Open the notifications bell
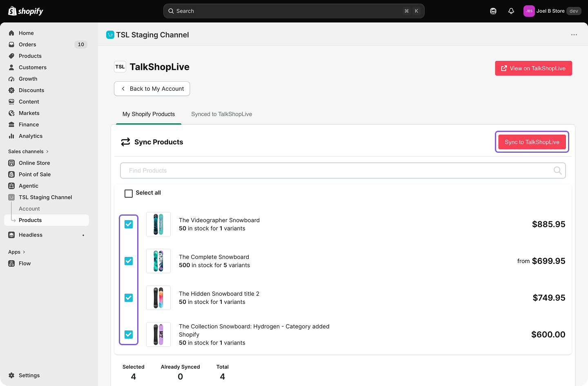Viewport: 588px width, 386px height. 511,11
